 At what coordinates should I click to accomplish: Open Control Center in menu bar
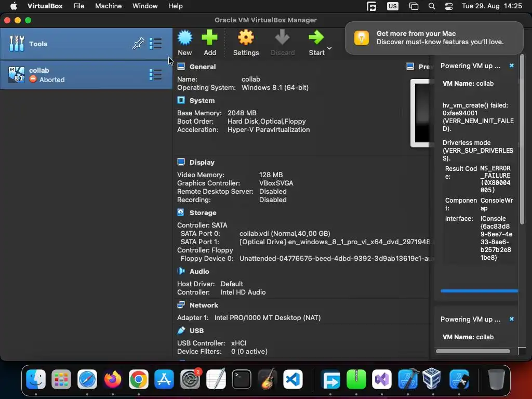tap(448, 6)
